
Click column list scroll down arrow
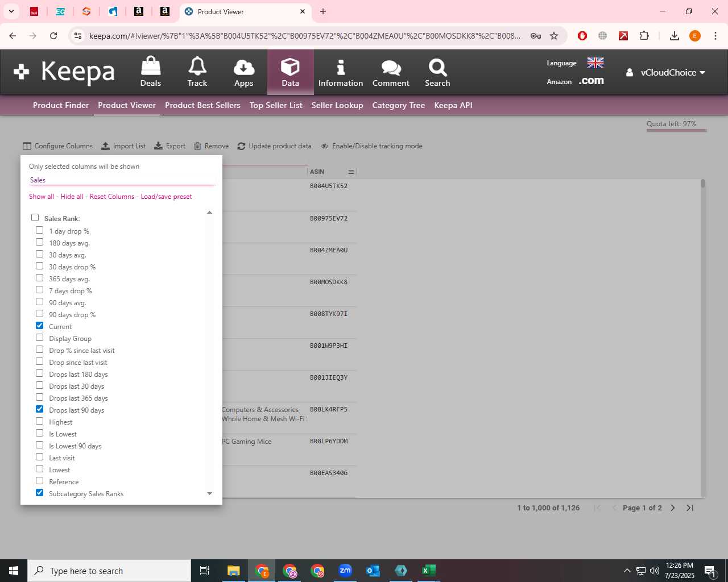tap(209, 493)
